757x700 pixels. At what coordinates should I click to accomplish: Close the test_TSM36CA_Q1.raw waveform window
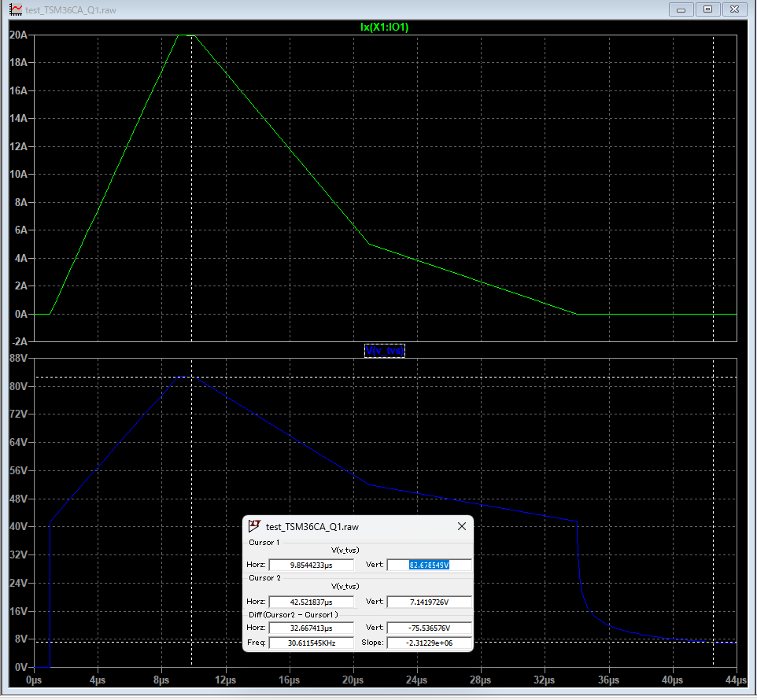[734, 9]
